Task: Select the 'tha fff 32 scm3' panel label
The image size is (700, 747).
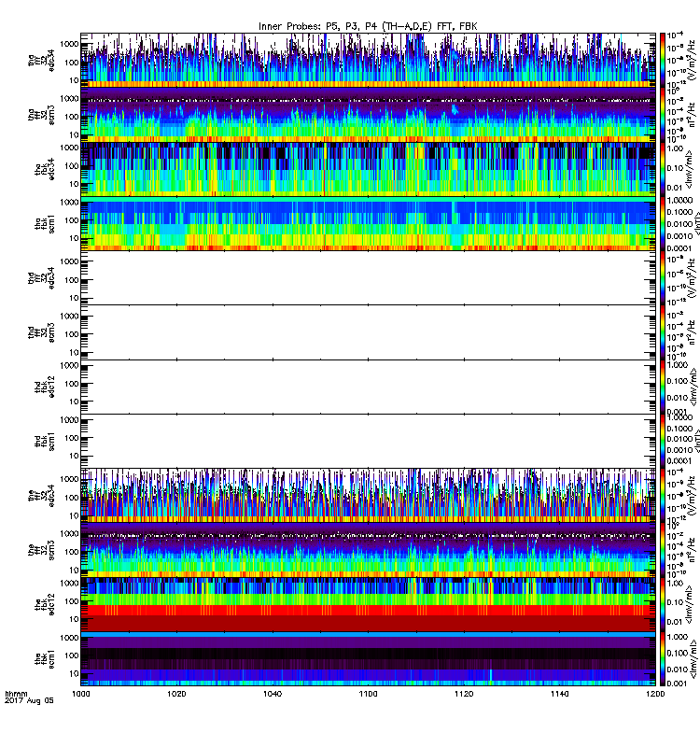Action: [42, 115]
